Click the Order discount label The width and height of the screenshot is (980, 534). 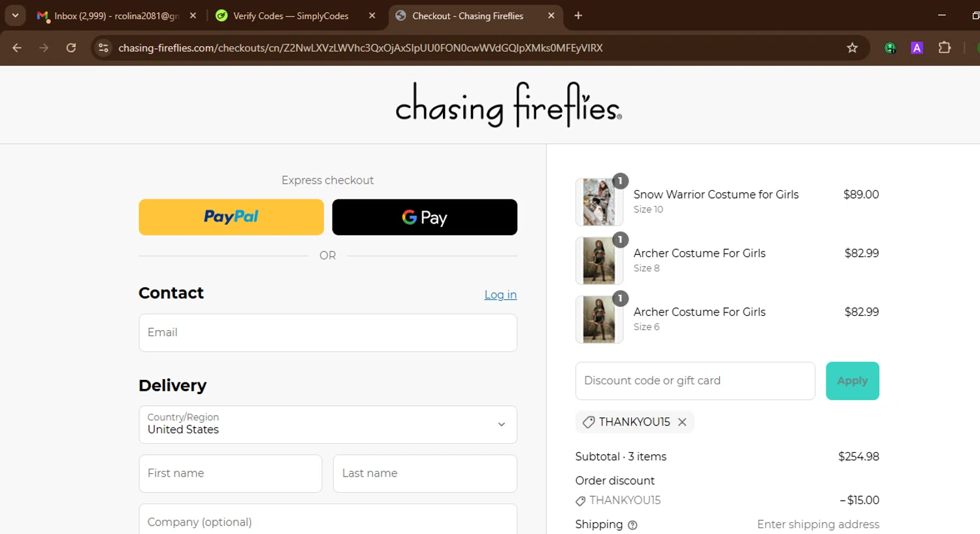point(615,480)
